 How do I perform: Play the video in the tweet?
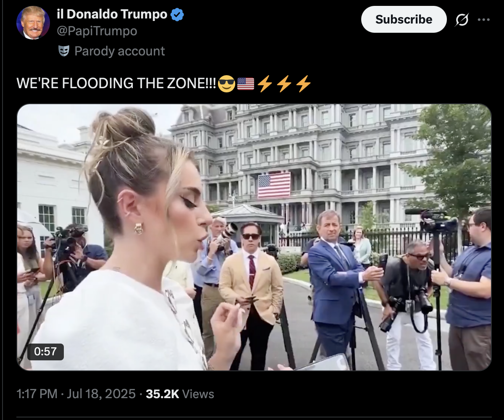click(254, 237)
